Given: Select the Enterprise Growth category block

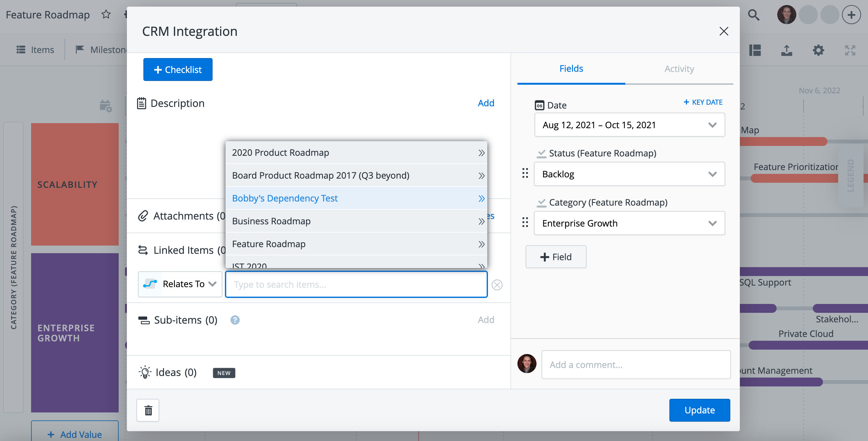Looking at the screenshot, I should tap(75, 333).
